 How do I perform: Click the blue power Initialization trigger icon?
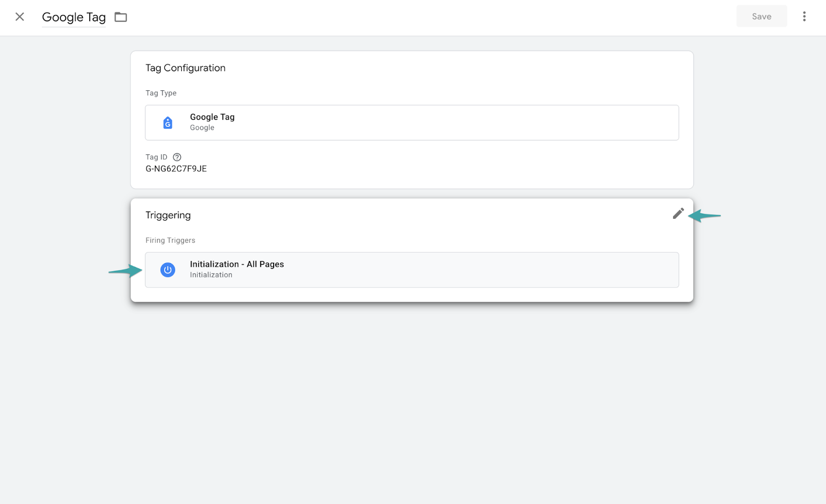click(168, 270)
